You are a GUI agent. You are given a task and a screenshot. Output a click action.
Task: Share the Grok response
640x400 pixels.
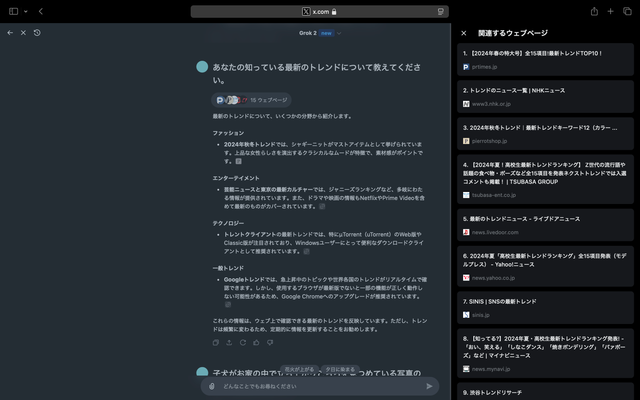[x=229, y=342]
